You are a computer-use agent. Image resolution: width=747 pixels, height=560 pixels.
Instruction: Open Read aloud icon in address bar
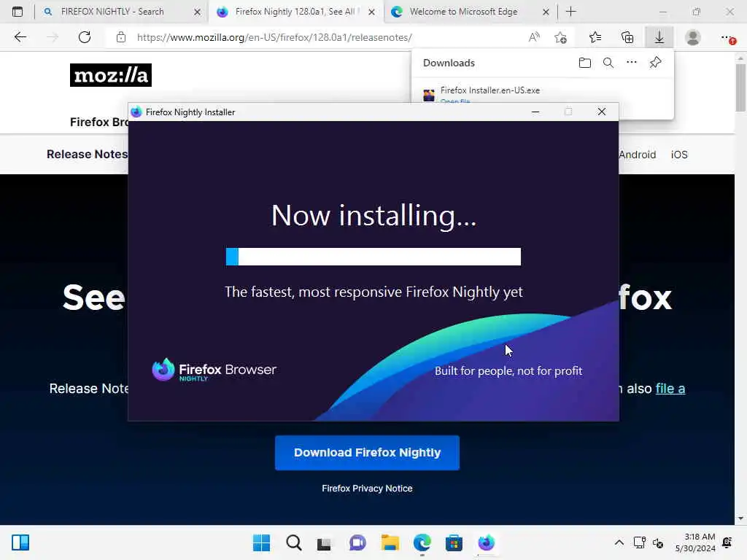[534, 37]
